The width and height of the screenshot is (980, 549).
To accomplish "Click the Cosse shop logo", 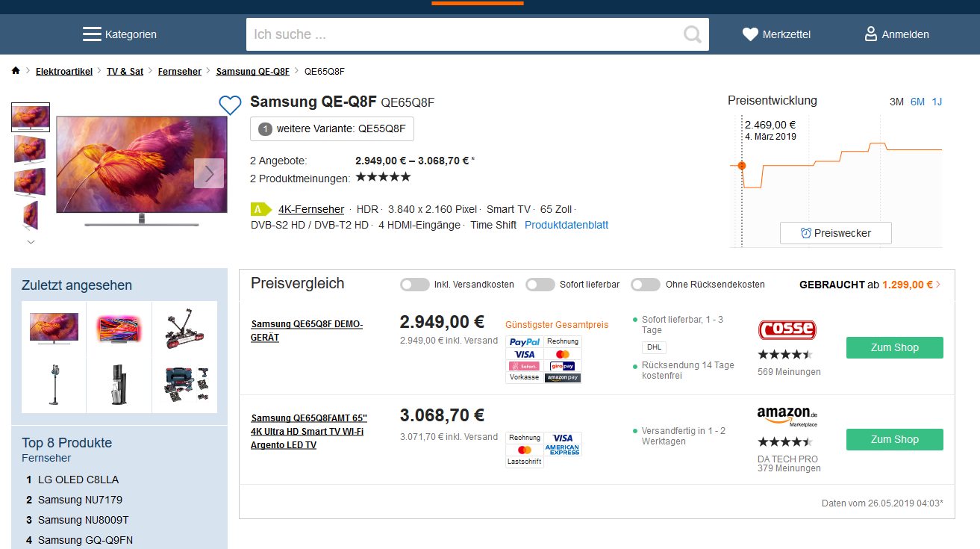I will coord(787,330).
